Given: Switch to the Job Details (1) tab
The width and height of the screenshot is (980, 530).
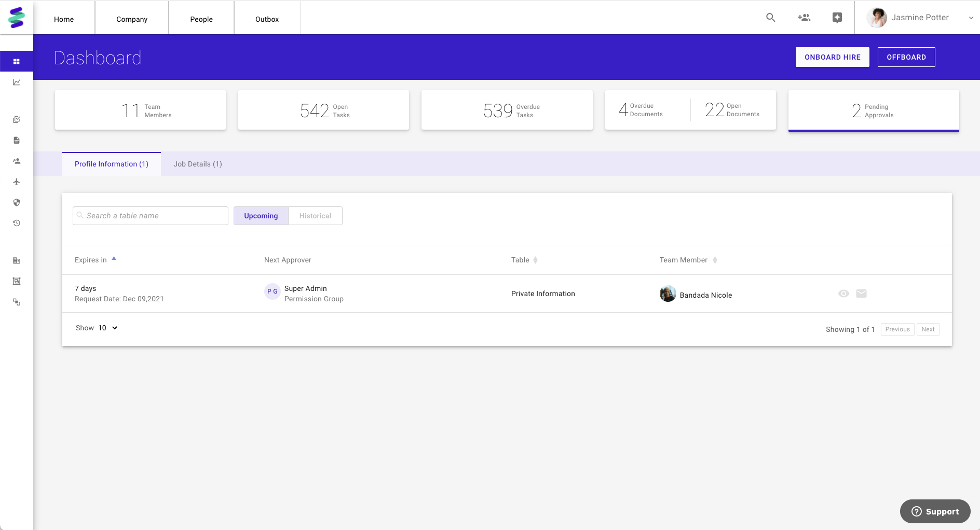Looking at the screenshot, I should pos(197,164).
